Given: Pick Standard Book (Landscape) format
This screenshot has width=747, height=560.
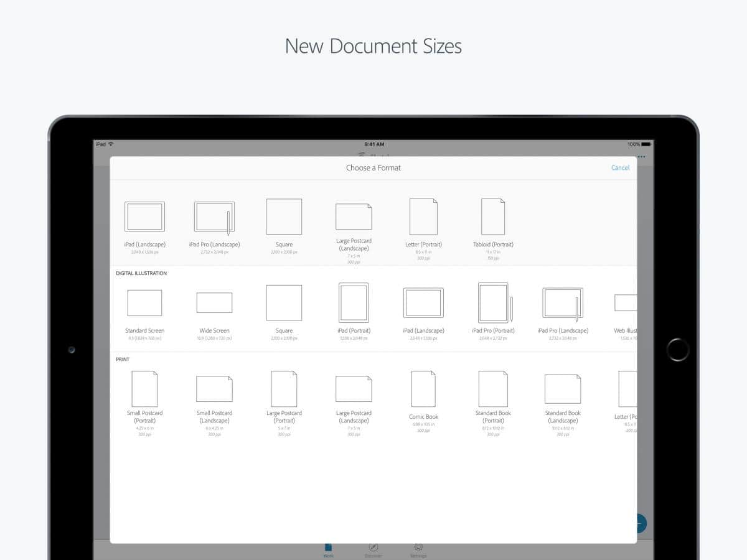Looking at the screenshot, I should click(x=563, y=389).
